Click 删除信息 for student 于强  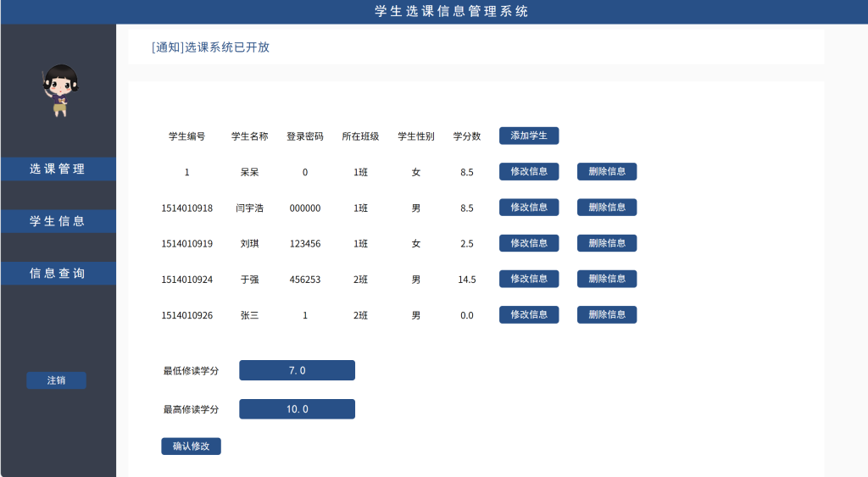(x=607, y=279)
